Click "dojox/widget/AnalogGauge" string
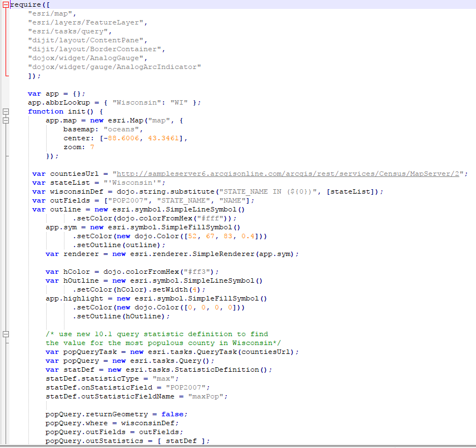Screen dimensions: 476x448 (x=86, y=58)
